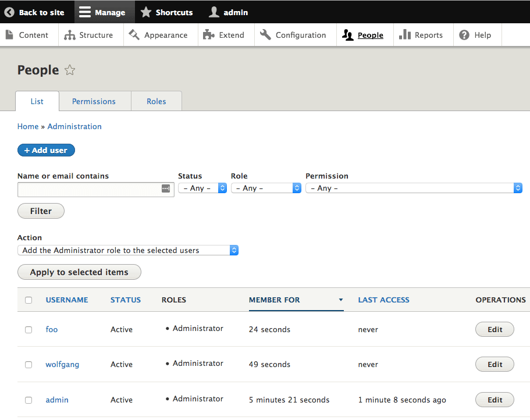Click the Manage hamburger icon
Screen dimensions: 530x420
(x=85, y=12)
